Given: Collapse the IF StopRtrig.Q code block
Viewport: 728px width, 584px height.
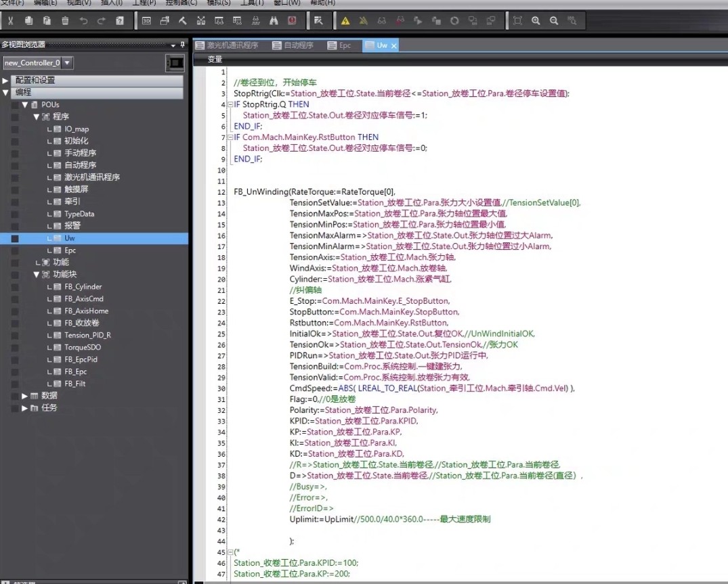Looking at the screenshot, I should 229,105.
